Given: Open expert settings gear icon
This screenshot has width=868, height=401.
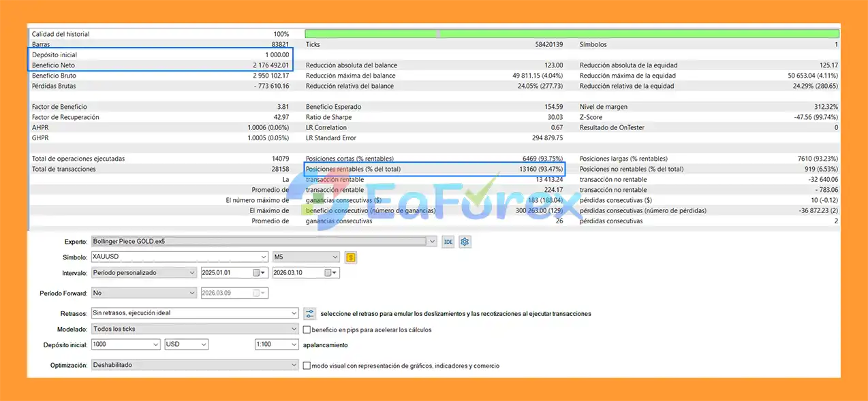Looking at the screenshot, I should [x=465, y=242].
